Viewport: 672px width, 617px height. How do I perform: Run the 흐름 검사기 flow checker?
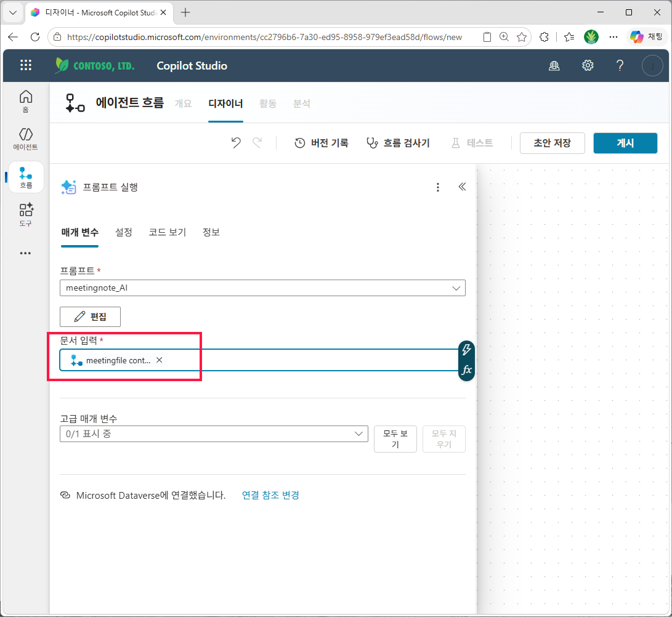tap(398, 143)
